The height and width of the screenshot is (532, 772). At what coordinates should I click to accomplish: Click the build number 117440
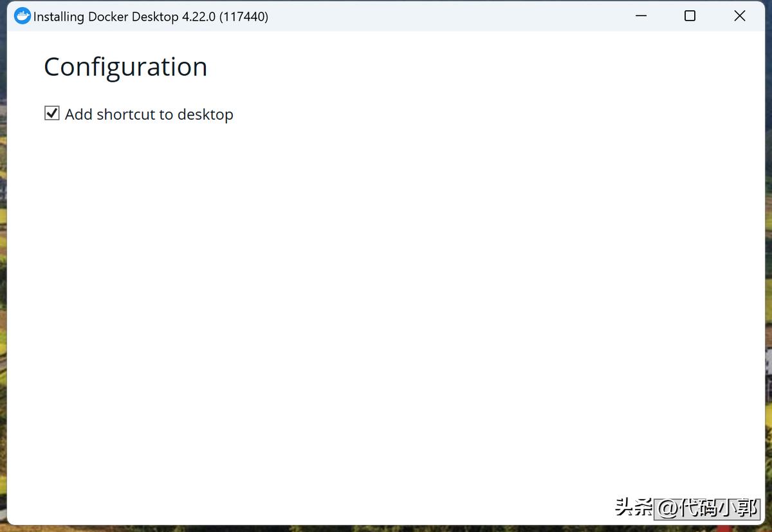[x=243, y=16]
